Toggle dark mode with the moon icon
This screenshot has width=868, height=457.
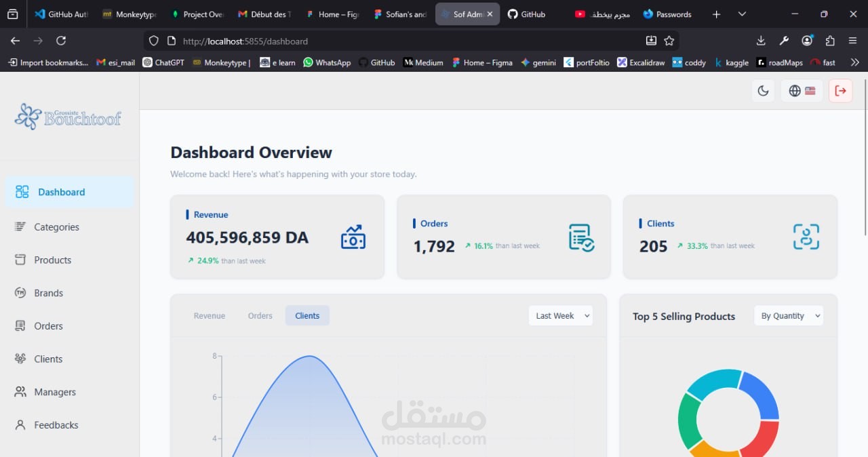pyautogui.click(x=763, y=90)
